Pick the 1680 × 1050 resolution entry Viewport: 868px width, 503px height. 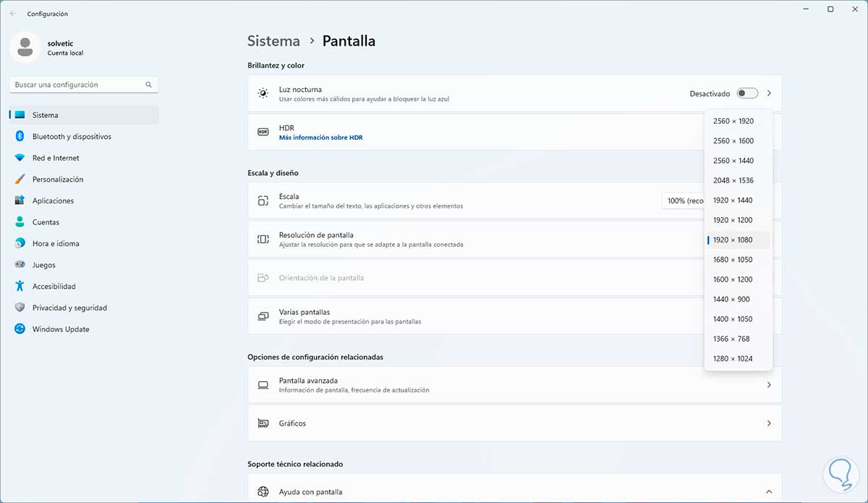(733, 260)
